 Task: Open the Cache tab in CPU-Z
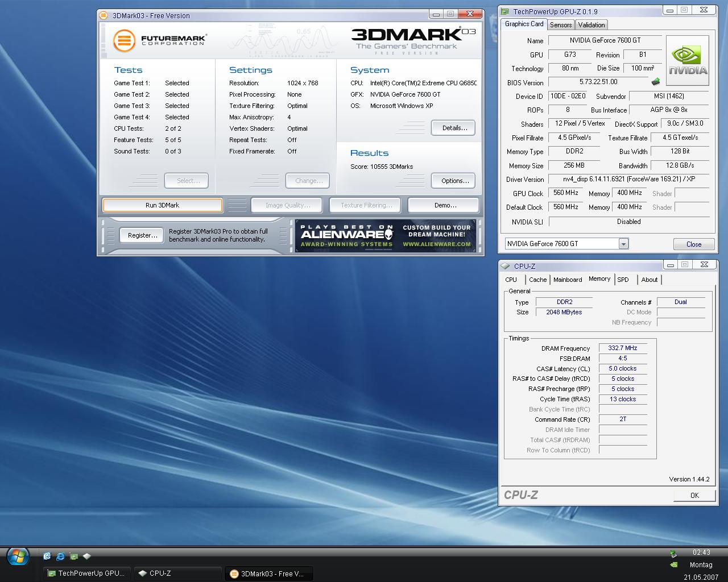click(537, 280)
